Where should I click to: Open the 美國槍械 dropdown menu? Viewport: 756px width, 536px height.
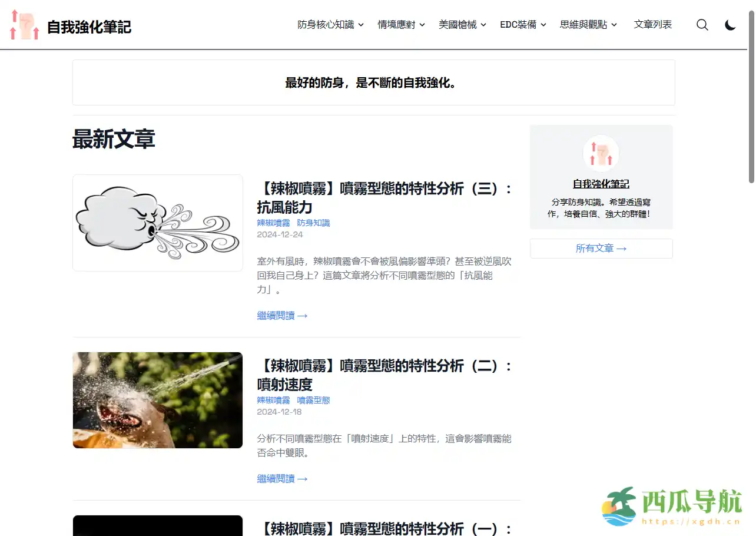pos(463,25)
